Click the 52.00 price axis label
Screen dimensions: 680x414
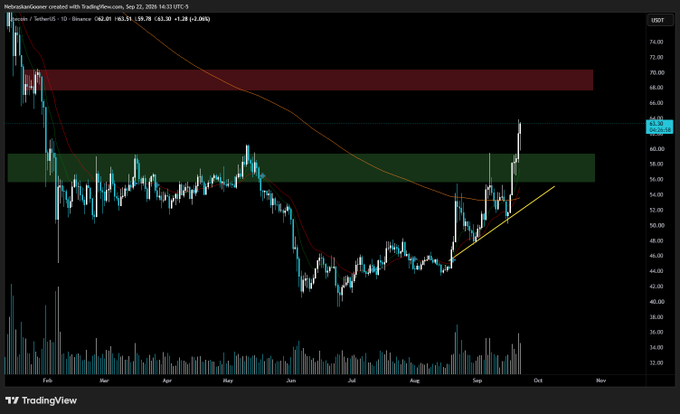[x=656, y=210]
